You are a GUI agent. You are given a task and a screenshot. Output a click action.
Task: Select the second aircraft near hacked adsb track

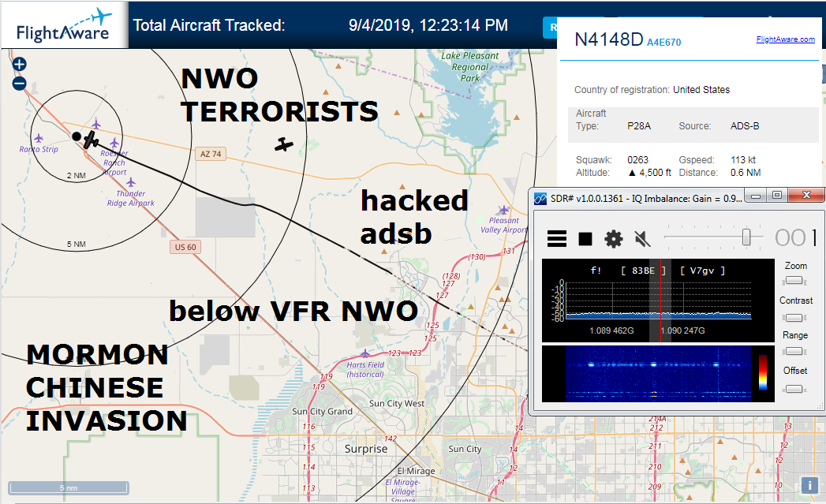tap(284, 144)
